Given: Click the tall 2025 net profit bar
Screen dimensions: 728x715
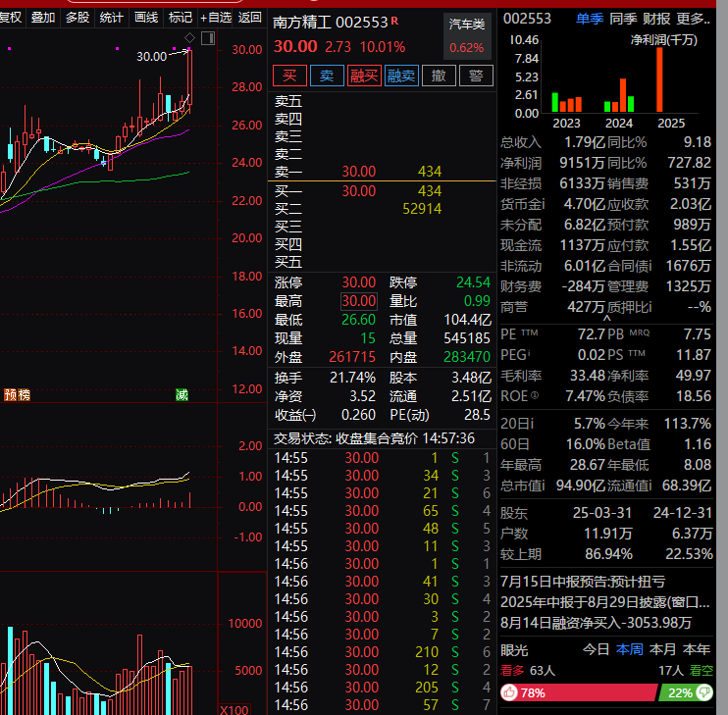Looking at the screenshot, I should pos(659,79).
